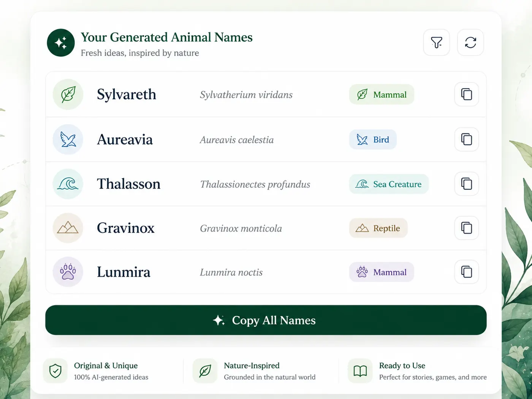This screenshot has height=399, width=532.
Task: Click scientific name Lunmira noctis
Action: [231, 272]
